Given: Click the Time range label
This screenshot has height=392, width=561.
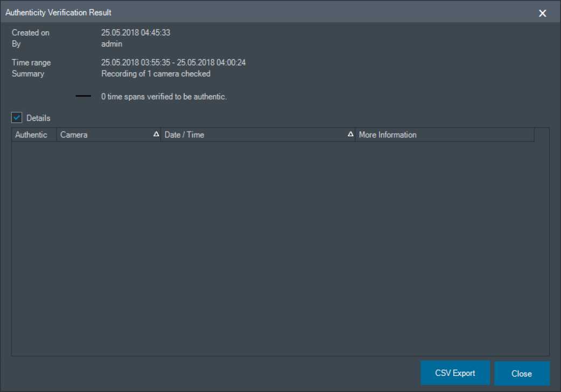Looking at the screenshot, I should click(31, 63).
